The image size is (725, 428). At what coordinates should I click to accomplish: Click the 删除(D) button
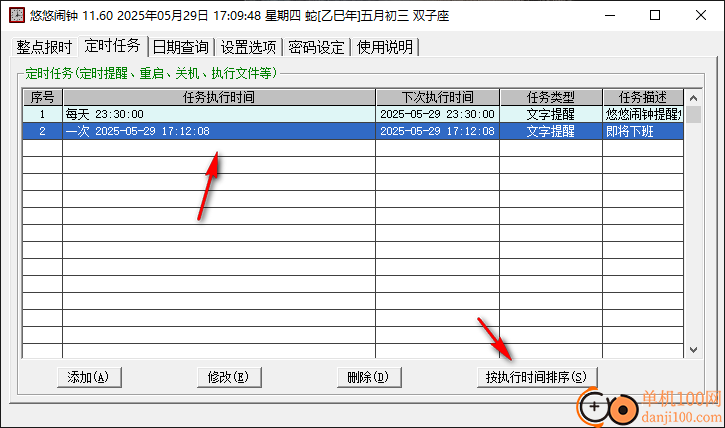coord(369,377)
